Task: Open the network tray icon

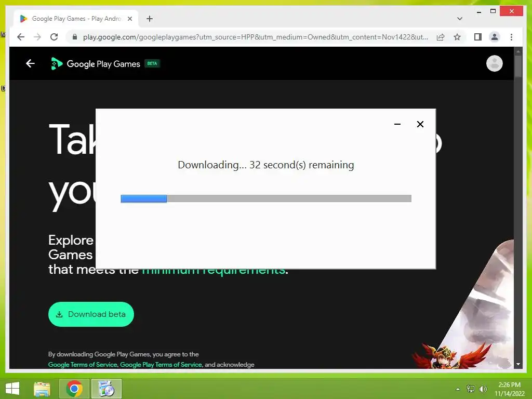Action: 471,389
